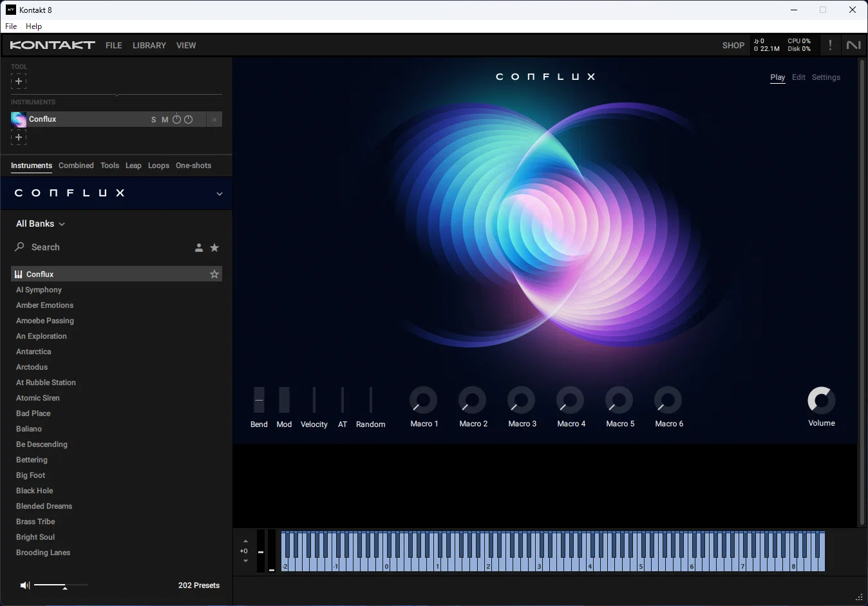Turn the Macro 2 knob

pyautogui.click(x=473, y=400)
